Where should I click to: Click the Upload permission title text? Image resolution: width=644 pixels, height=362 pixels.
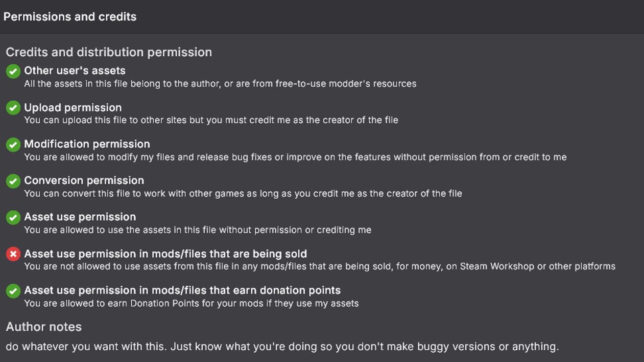coord(73,108)
